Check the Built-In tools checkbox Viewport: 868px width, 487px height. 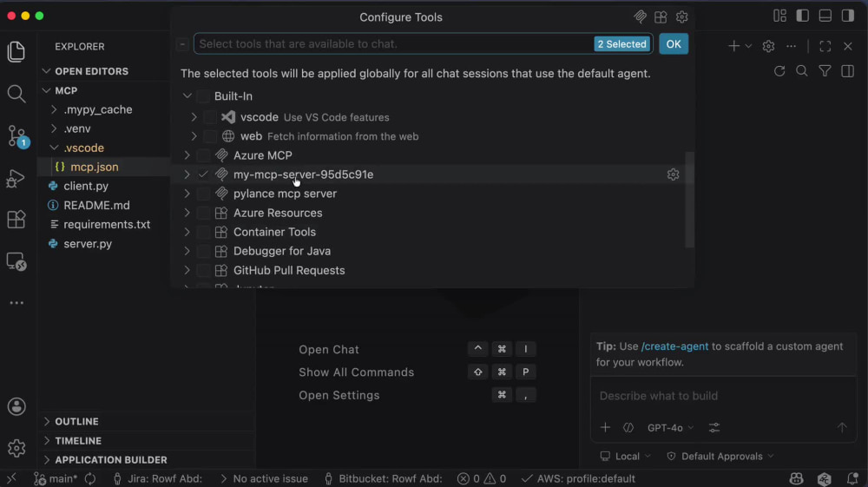(x=203, y=96)
